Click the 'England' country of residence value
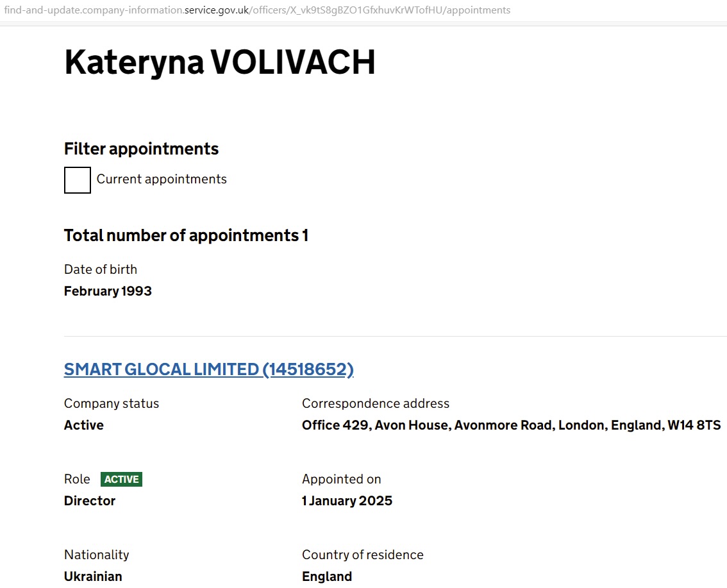 (x=327, y=576)
